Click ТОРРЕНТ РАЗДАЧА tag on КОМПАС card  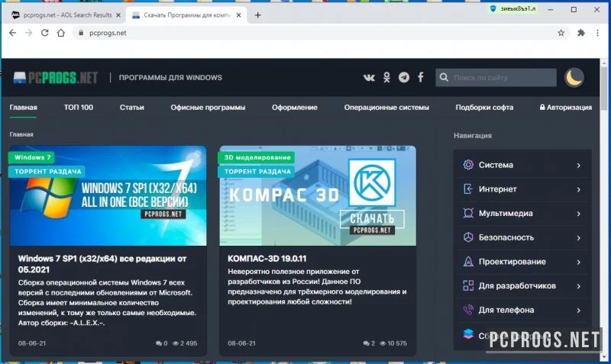pyautogui.click(x=257, y=171)
